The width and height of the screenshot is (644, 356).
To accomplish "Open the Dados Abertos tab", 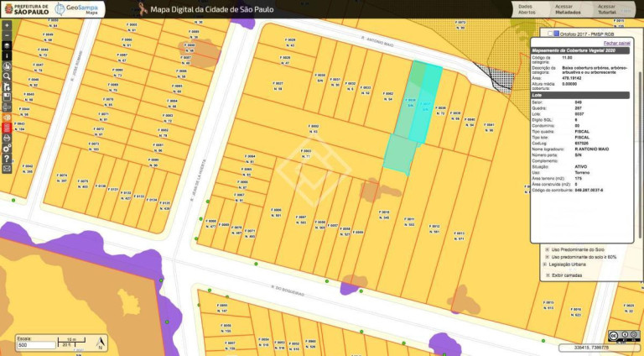I will (x=527, y=9).
